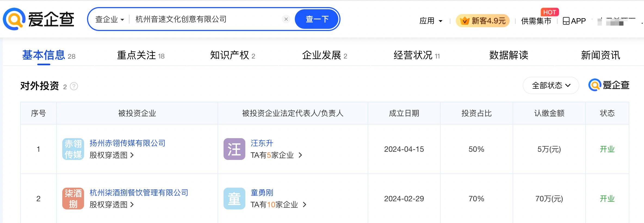Open 扬州赤翎传媒有限公司 company link

[x=128, y=143]
